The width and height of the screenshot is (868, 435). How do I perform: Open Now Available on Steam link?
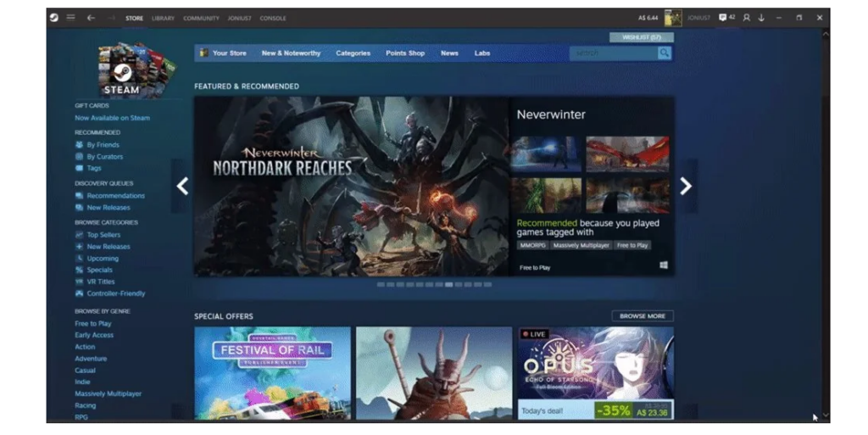pos(113,118)
